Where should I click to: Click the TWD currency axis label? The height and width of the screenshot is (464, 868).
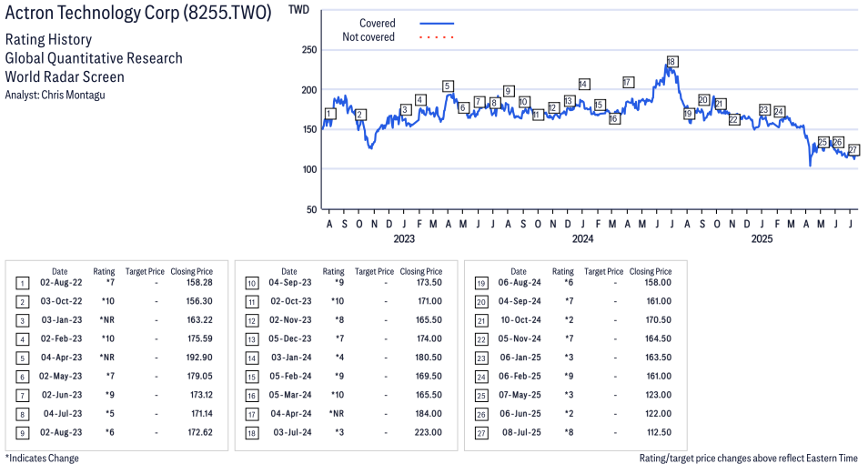[299, 10]
